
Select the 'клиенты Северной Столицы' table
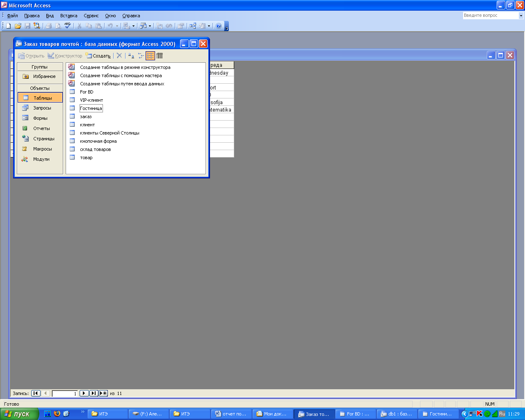[110, 133]
